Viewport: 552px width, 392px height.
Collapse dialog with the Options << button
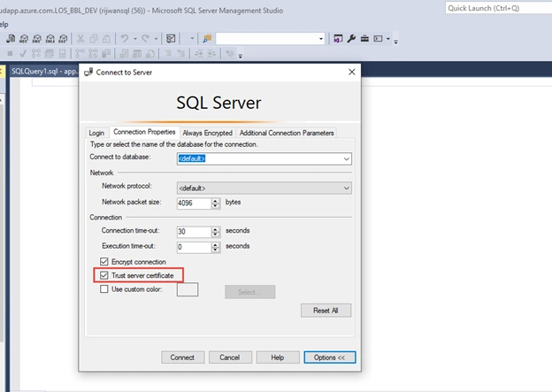[329, 357]
